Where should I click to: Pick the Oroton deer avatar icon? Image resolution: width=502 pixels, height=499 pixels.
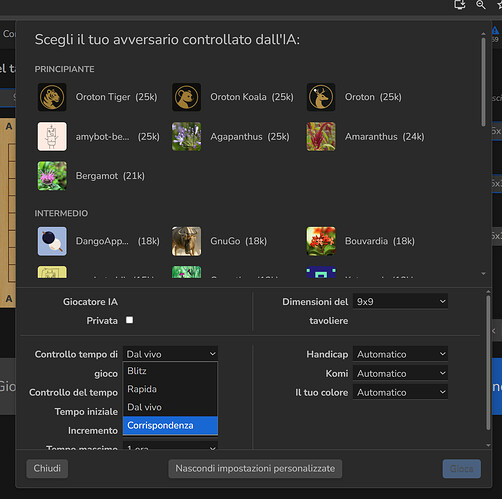point(321,97)
